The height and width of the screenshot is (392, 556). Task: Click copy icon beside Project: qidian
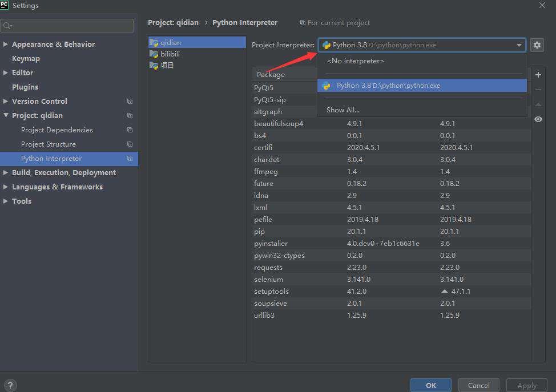coord(130,115)
